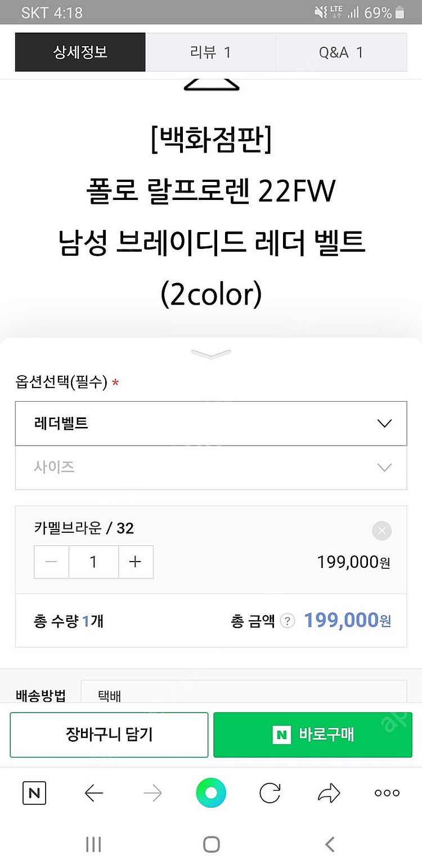The image size is (422, 868).
Task: Tap the question mark next to 총 금액
Action: [288, 621]
